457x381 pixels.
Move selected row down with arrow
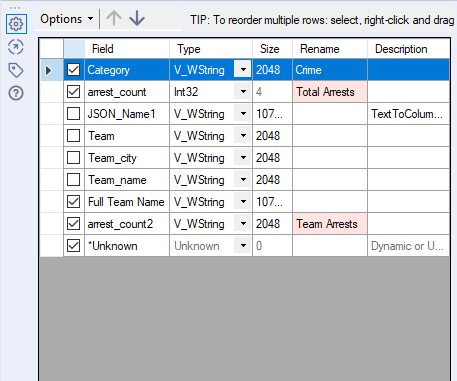(x=137, y=18)
